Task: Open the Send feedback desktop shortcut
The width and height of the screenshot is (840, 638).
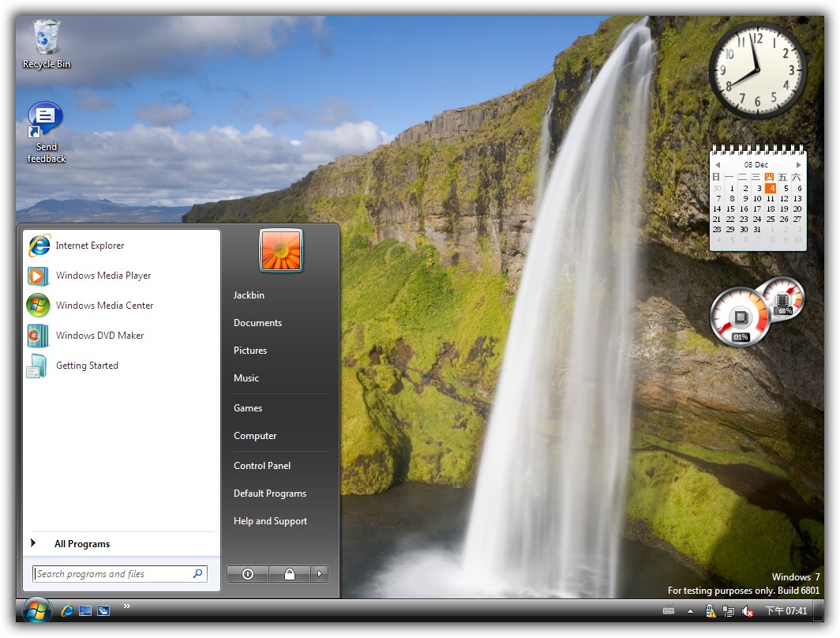Action: 46,133
